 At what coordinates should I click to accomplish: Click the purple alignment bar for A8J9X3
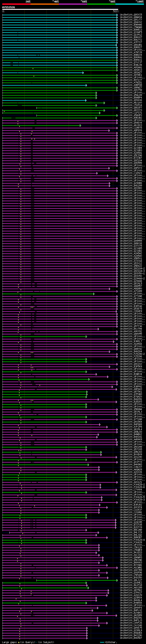[x=42, y=125]
